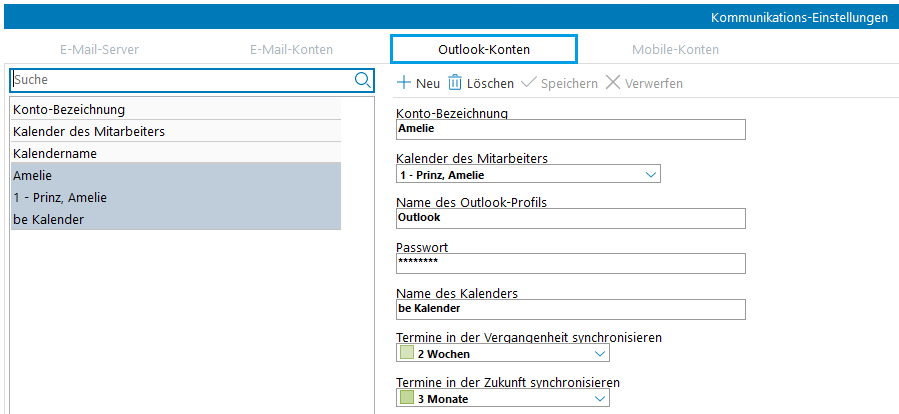The width and height of the screenshot is (899, 414).
Task: Click the Neu plus icon
Action: click(x=404, y=83)
